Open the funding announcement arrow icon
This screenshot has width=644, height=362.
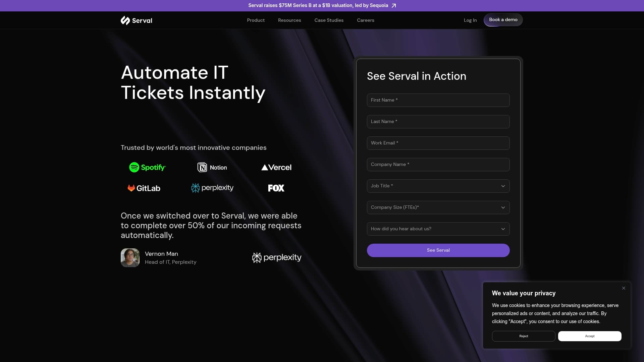coord(394,6)
